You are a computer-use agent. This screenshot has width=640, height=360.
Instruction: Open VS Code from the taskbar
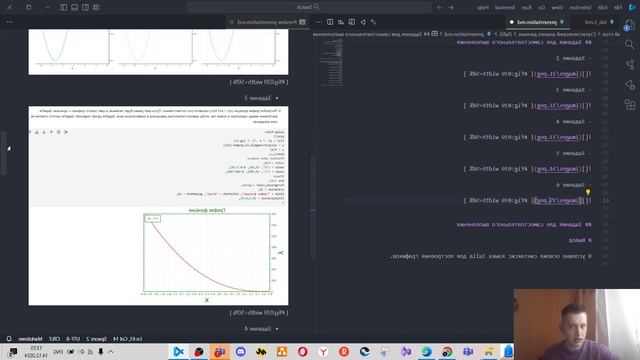tap(178, 351)
